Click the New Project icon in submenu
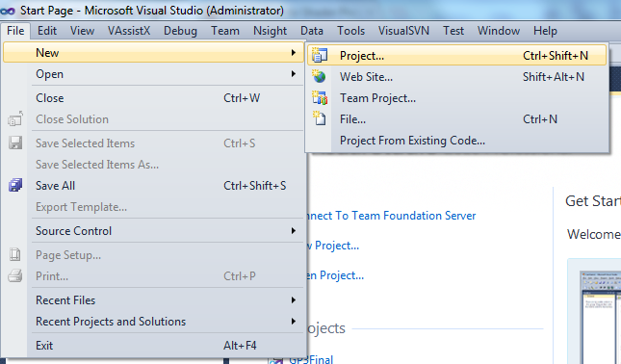This screenshot has height=364, width=621. click(320, 56)
